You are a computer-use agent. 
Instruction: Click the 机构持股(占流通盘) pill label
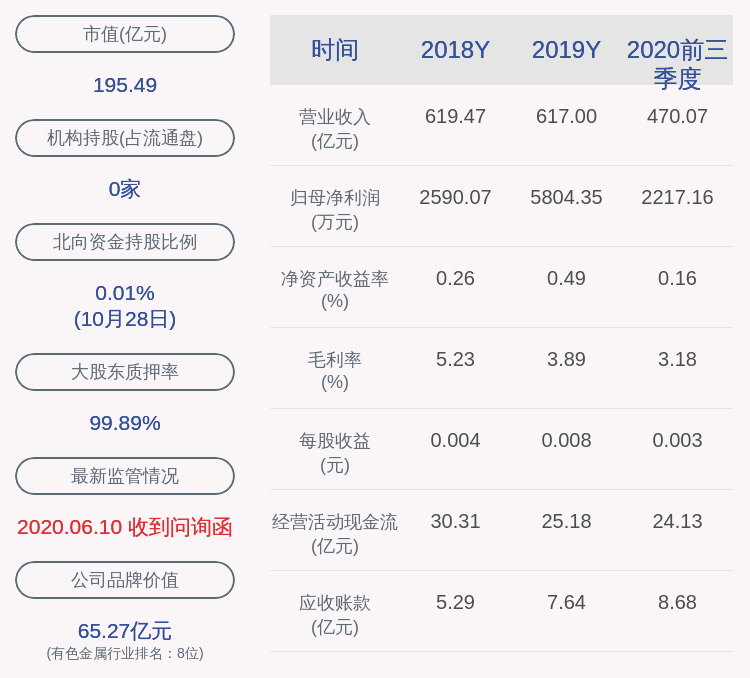pyautogui.click(x=125, y=138)
